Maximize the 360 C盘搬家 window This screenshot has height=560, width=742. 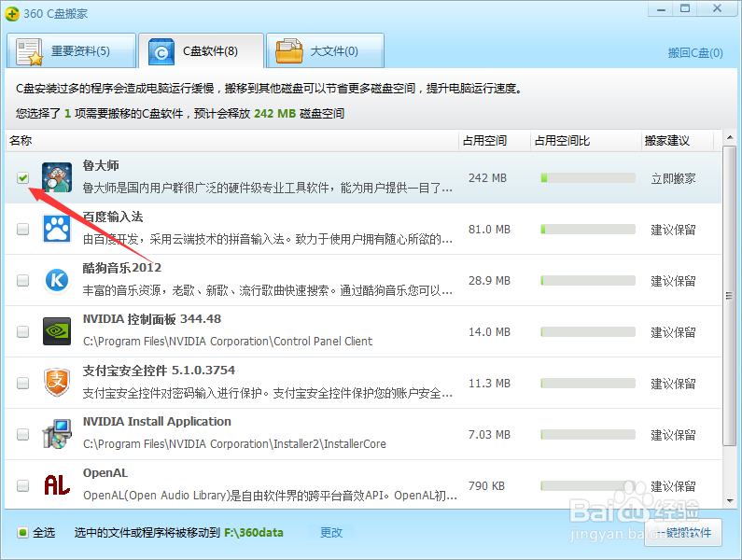tap(685, 8)
